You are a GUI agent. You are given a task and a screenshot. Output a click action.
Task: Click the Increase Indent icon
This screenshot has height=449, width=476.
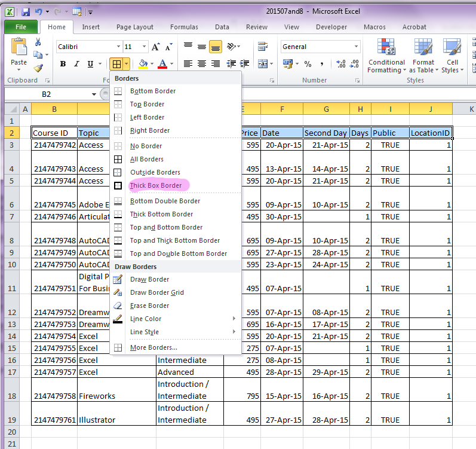(x=244, y=64)
